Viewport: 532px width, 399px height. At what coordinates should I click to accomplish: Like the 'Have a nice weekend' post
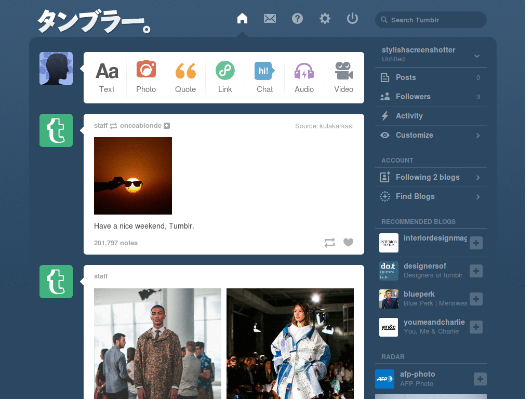point(348,242)
